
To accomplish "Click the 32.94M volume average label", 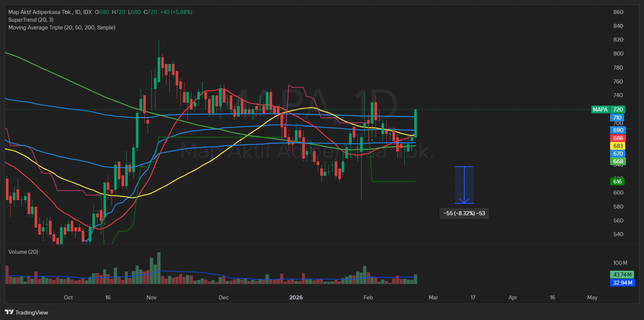I will [622, 283].
